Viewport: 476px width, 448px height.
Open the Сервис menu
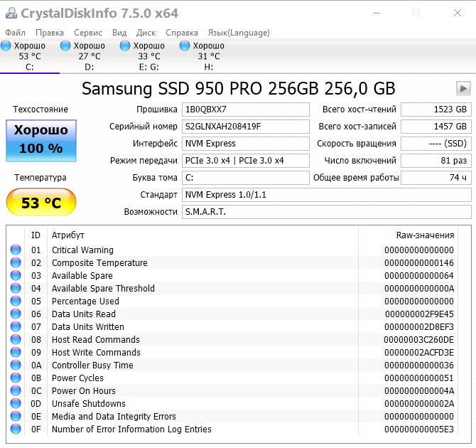pos(88,33)
